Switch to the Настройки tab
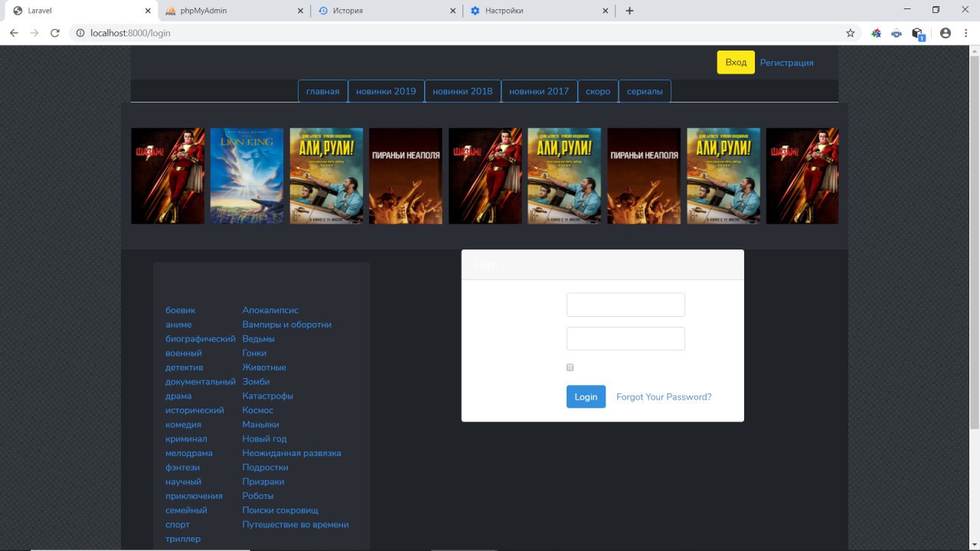Image resolution: width=980 pixels, height=551 pixels. coord(538,11)
